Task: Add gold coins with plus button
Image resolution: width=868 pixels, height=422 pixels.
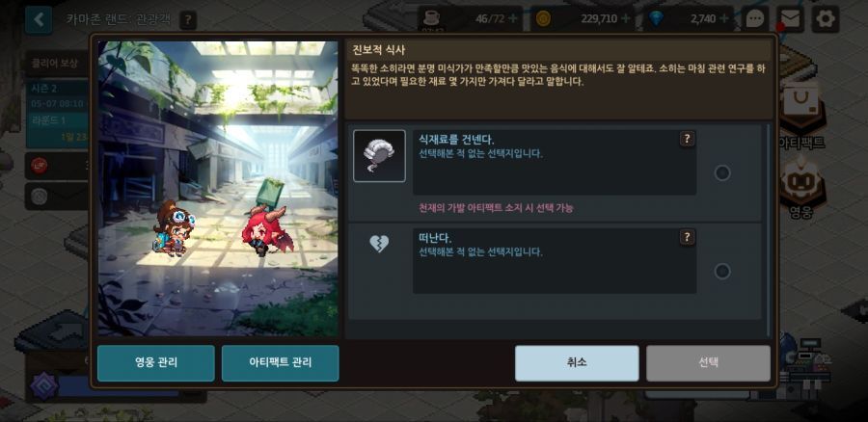Action: coord(626,19)
